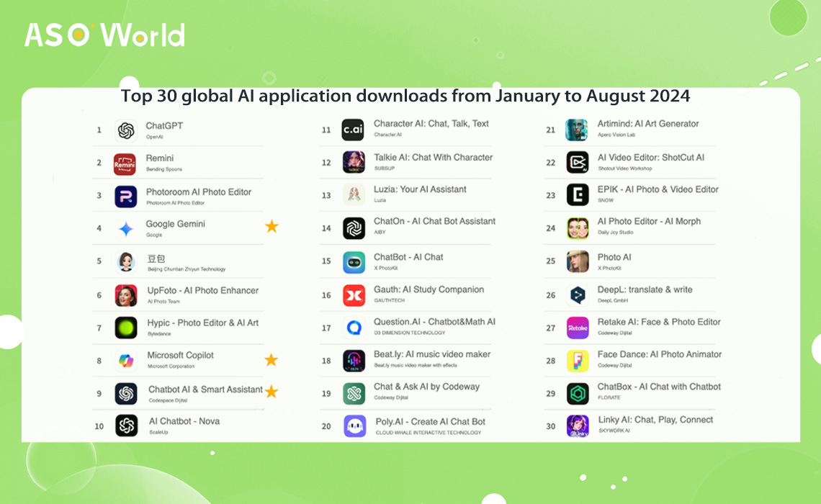The image size is (821, 504).
Task: Click 'Character AI: Chat, Talk, Text' name
Action: click(431, 124)
